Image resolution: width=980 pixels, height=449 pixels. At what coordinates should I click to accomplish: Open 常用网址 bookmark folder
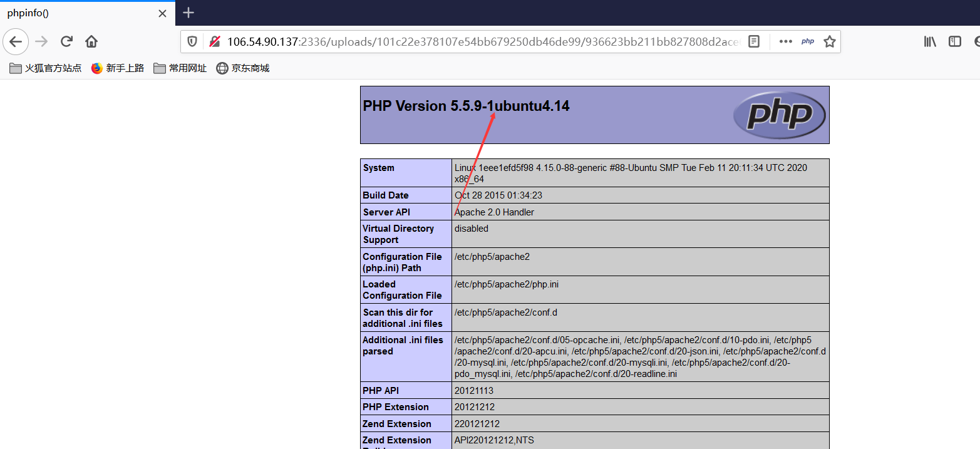click(x=180, y=68)
